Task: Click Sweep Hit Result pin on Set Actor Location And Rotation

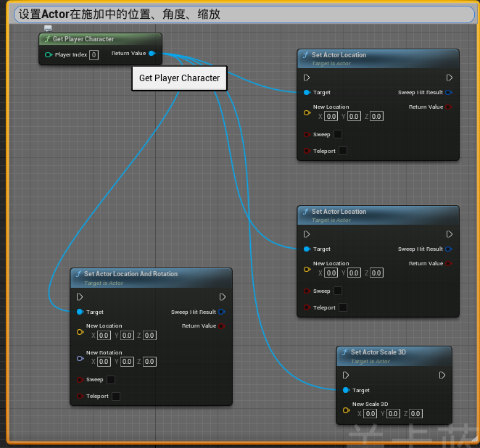Action: pyautogui.click(x=221, y=312)
